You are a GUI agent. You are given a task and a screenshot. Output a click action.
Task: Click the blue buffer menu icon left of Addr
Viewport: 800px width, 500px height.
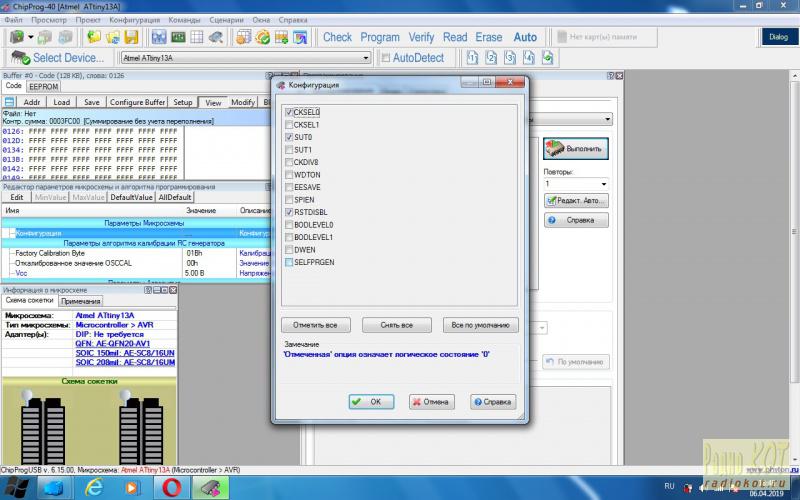[9, 102]
